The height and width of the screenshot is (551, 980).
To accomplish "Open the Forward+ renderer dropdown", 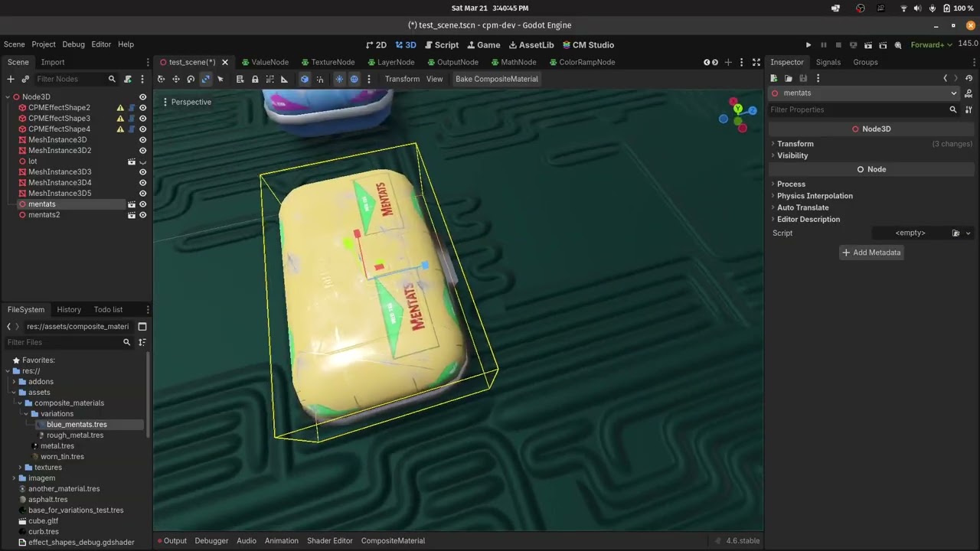I will tap(930, 45).
